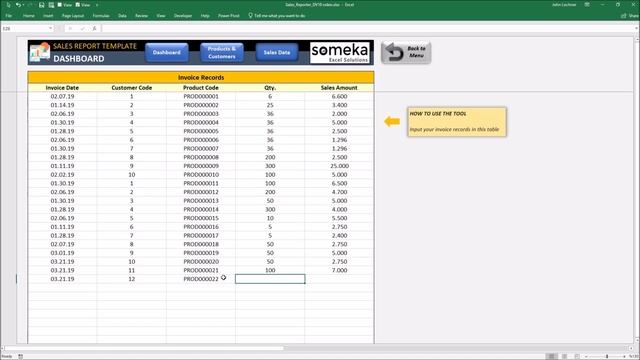This screenshot has width=640, height=360.
Task: Click the Someka Excel Solutions logo
Action: coord(340,53)
